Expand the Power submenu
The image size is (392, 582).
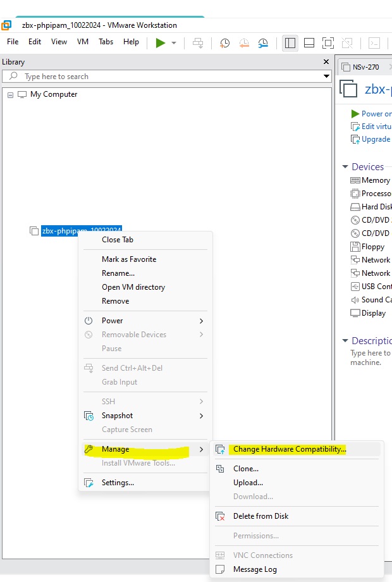[113, 321]
